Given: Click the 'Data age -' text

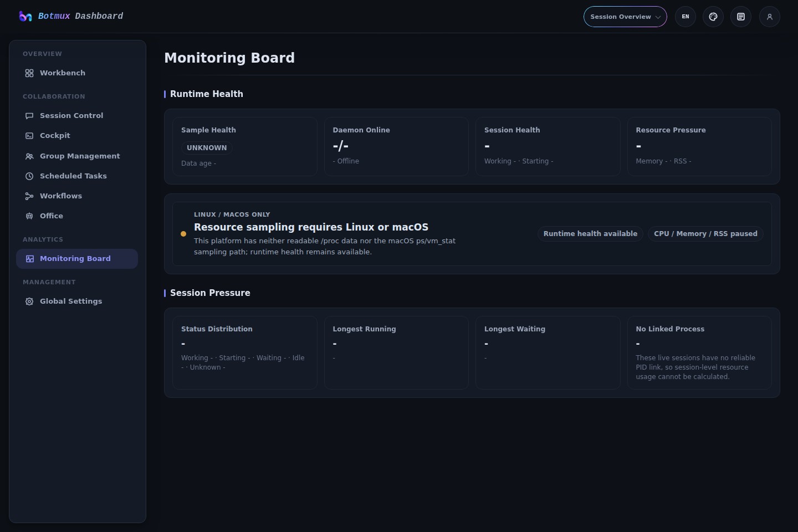Looking at the screenshot, I should pyautogui.click(x=198, y=163).
